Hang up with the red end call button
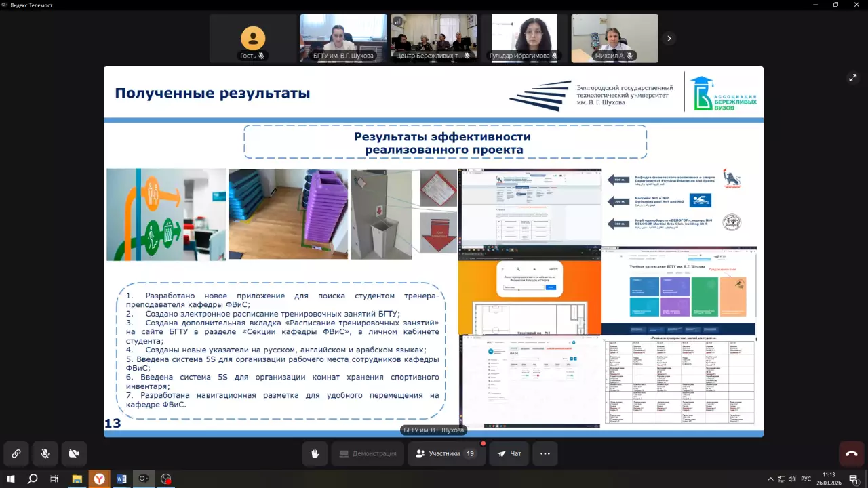868x488 pixels. 852,453
